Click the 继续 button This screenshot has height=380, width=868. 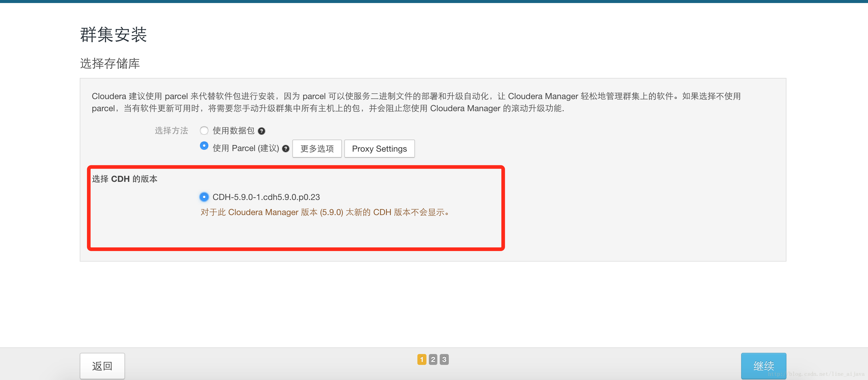764,366
